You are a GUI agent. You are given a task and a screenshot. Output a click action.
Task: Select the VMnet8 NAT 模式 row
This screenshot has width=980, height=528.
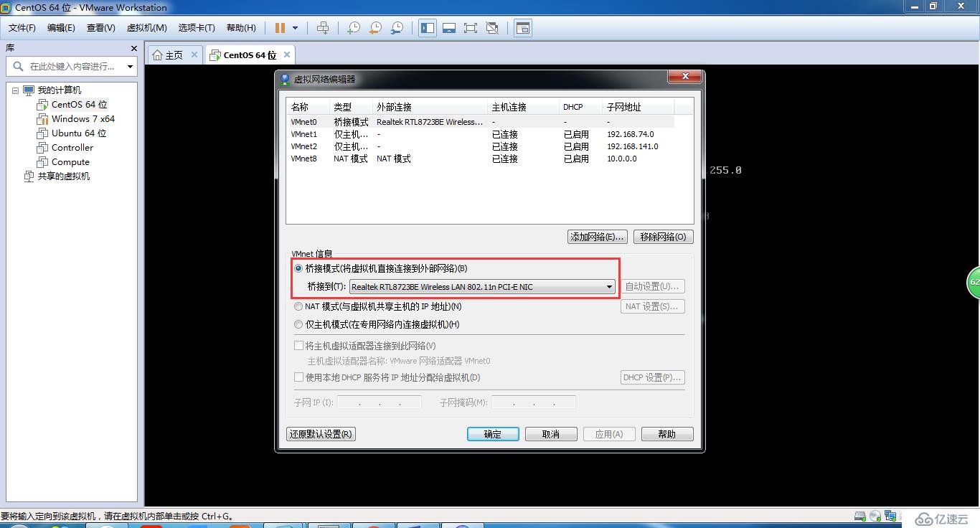[x=481, y=159]
